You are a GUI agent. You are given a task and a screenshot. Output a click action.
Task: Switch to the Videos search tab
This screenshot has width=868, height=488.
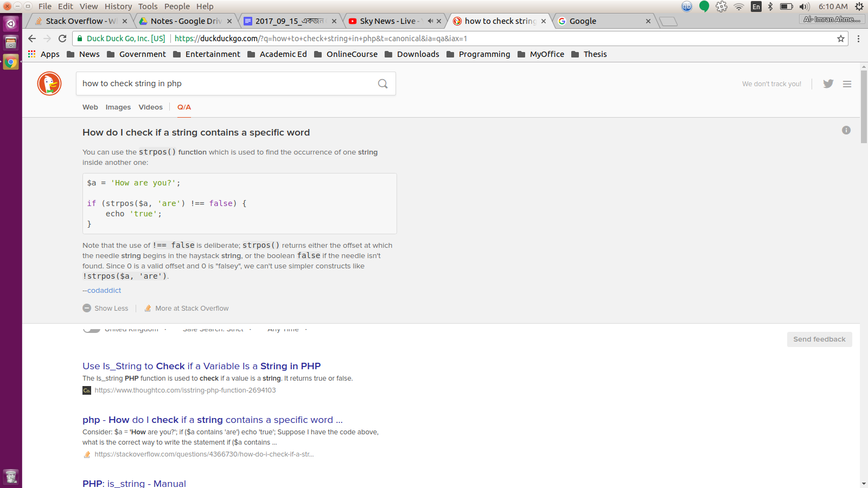point(150,107)
